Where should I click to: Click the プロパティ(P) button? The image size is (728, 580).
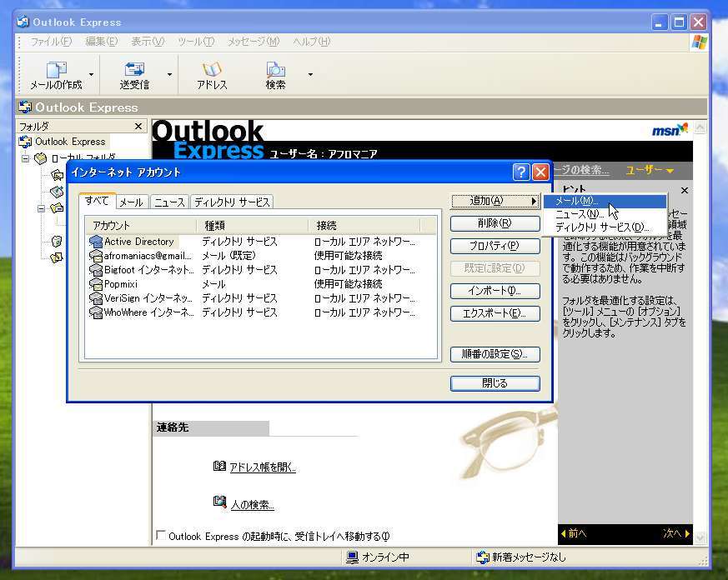tap(495, 246)
